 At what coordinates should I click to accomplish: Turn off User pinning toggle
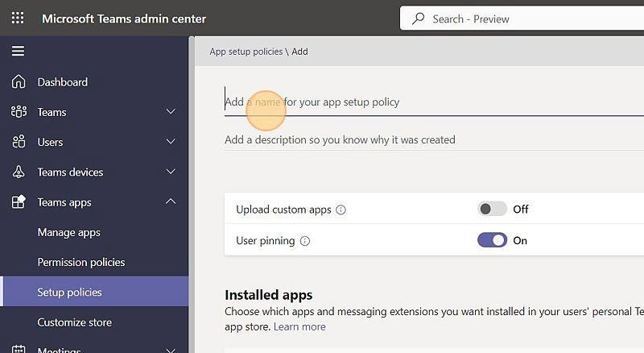click(492, 240)
